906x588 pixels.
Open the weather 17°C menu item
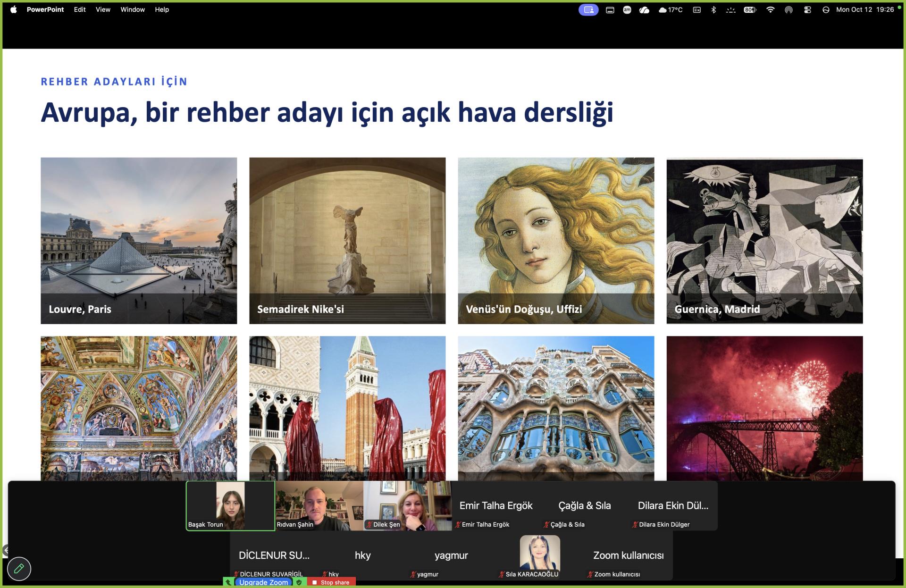(x=671, y=10)
